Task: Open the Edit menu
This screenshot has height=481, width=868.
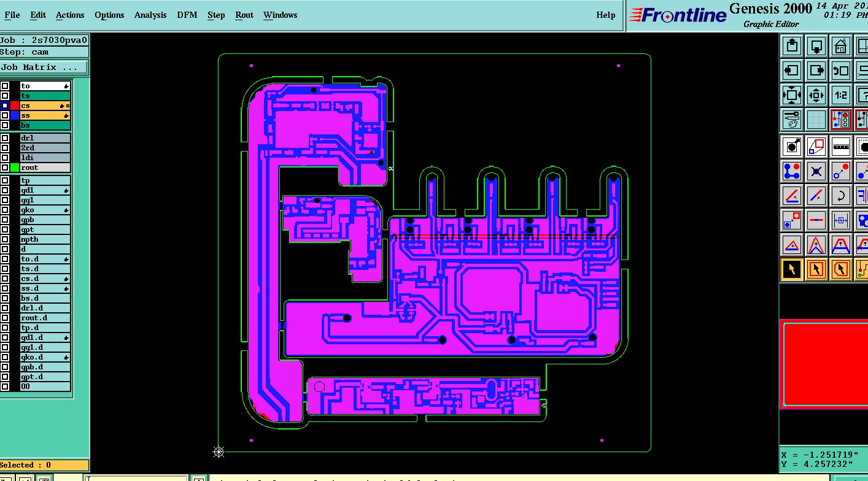Action: click(38, 15)
